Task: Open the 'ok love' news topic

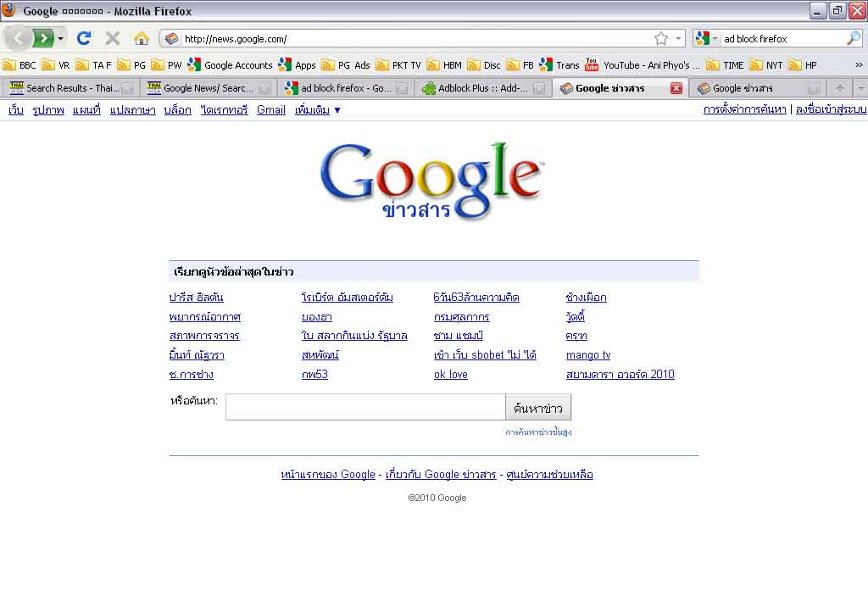Action: [x=451, y=375]
